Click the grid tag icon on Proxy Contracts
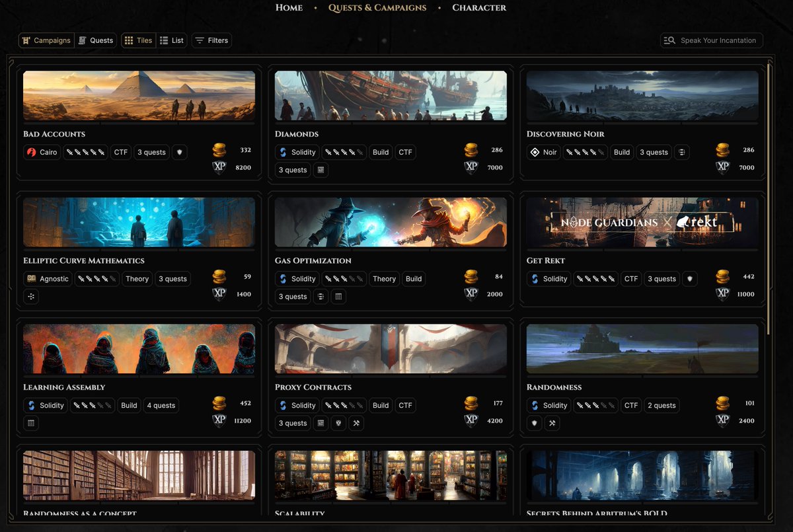 click(x=321, y=423)
